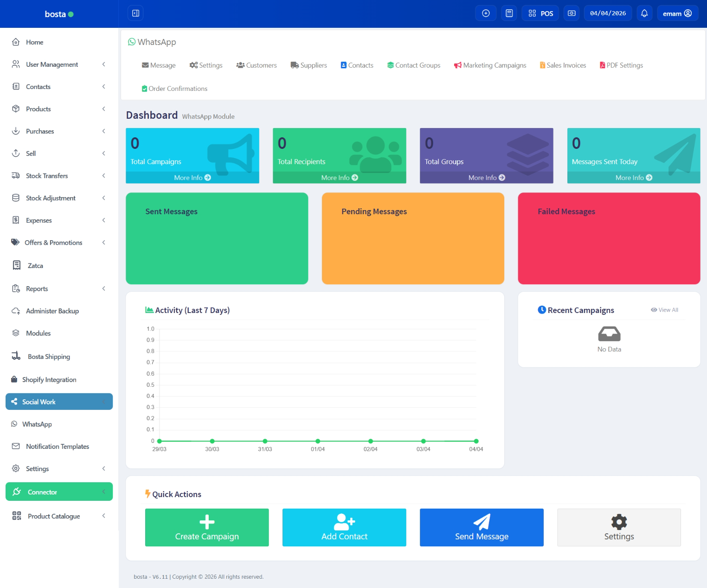Open the calculator icon in top bar

tap(509, 13)
